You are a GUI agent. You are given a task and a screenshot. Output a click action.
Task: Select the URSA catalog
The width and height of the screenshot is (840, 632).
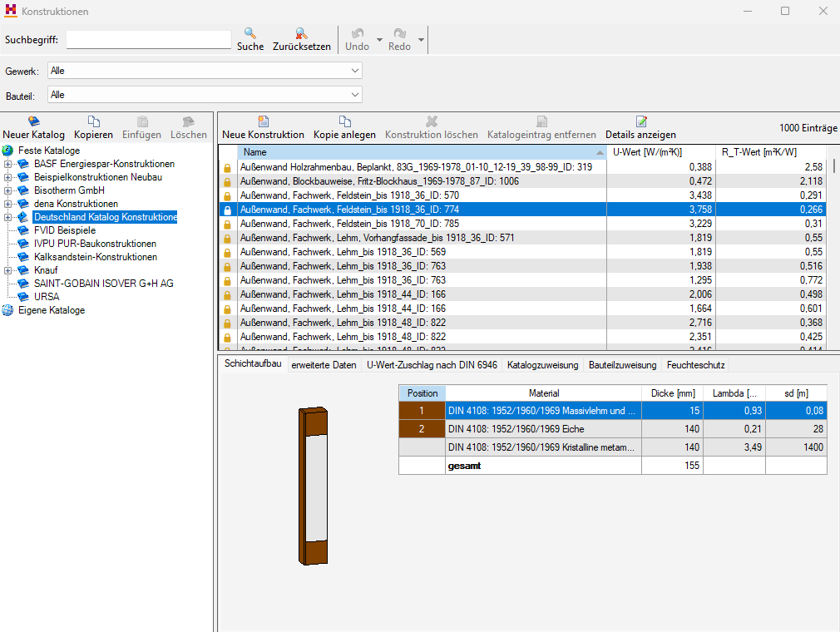click(x=47, y=297)
